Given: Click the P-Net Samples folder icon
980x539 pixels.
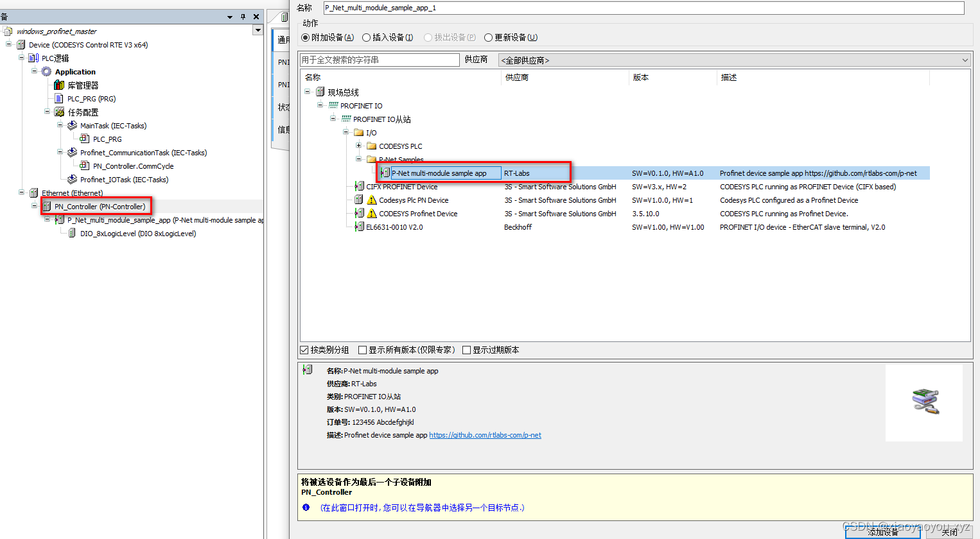Looking at the screenshot, I should pos(371,160).
